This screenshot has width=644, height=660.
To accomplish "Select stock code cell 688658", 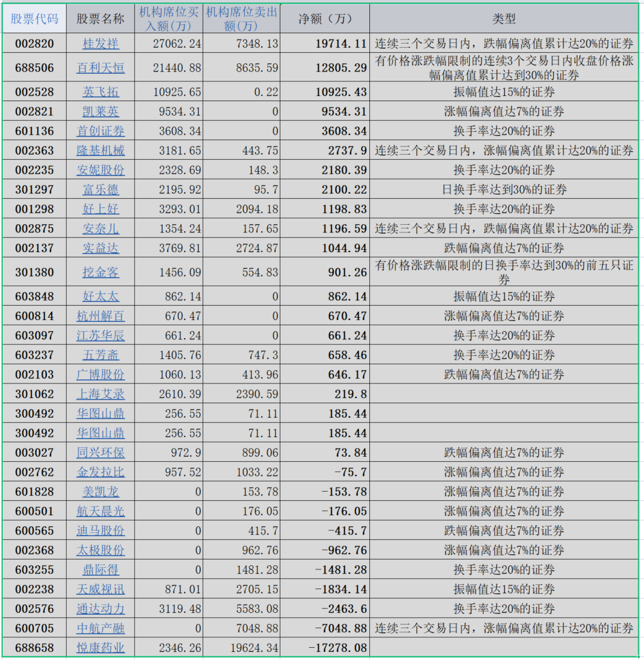I will pyautogui.click(x=34, y=647).
